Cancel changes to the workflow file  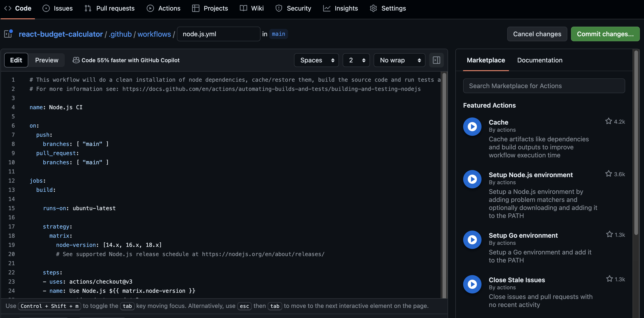pyautogui.click(x=537, y=34)
